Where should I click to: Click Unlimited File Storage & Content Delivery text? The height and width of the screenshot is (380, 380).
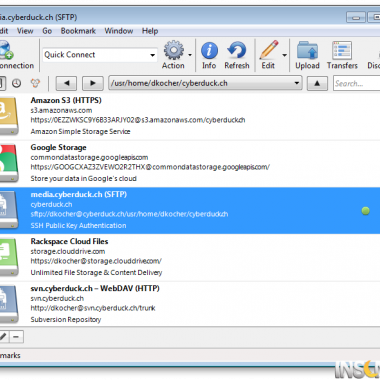[x=96, y=273]
